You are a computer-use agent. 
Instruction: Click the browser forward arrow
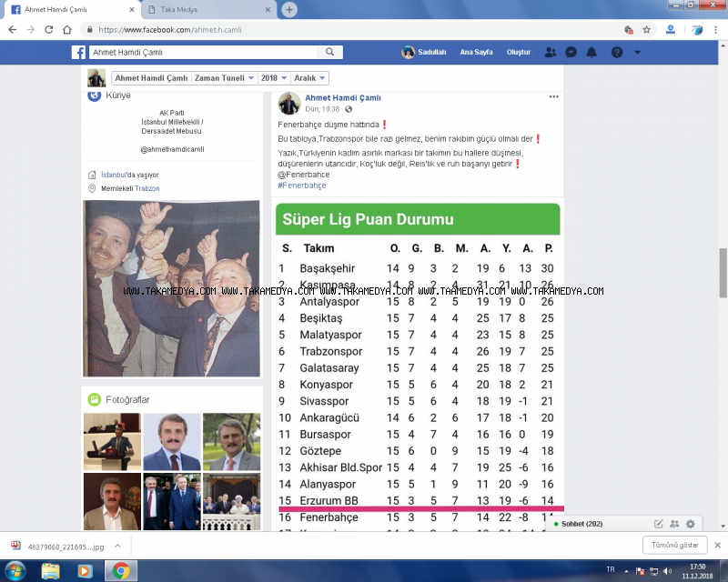tap(31, 30)
